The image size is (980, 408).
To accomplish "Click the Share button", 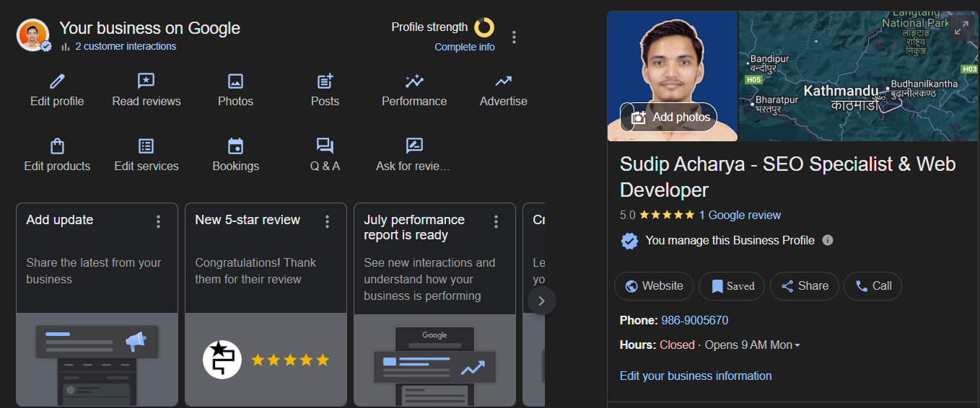I will 805,286.
